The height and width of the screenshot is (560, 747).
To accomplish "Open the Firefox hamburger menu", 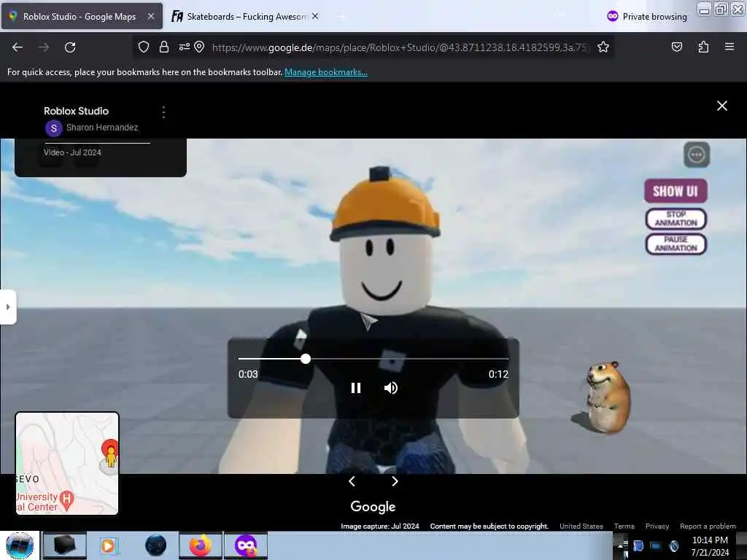I will [x=729, y=47].
